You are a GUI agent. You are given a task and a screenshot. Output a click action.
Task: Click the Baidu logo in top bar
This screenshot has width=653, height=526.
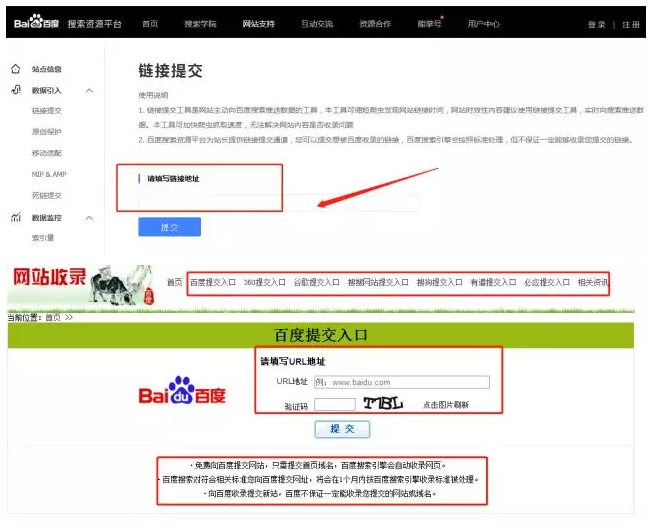pyautogui.click(x=36, y=22)
